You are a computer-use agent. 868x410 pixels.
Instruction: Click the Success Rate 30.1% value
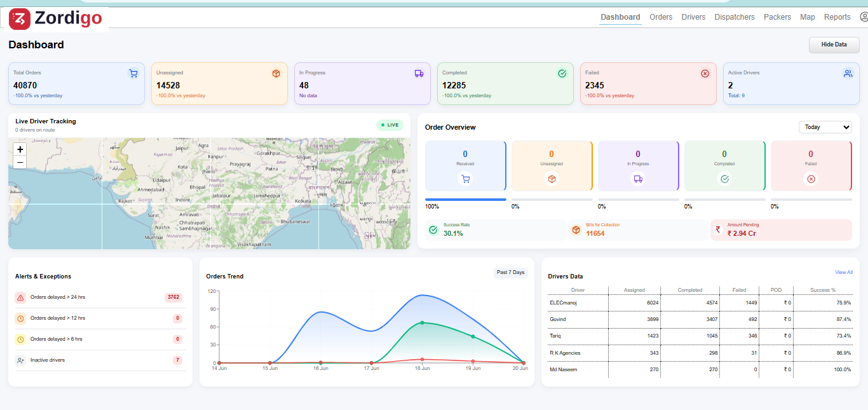453,233
